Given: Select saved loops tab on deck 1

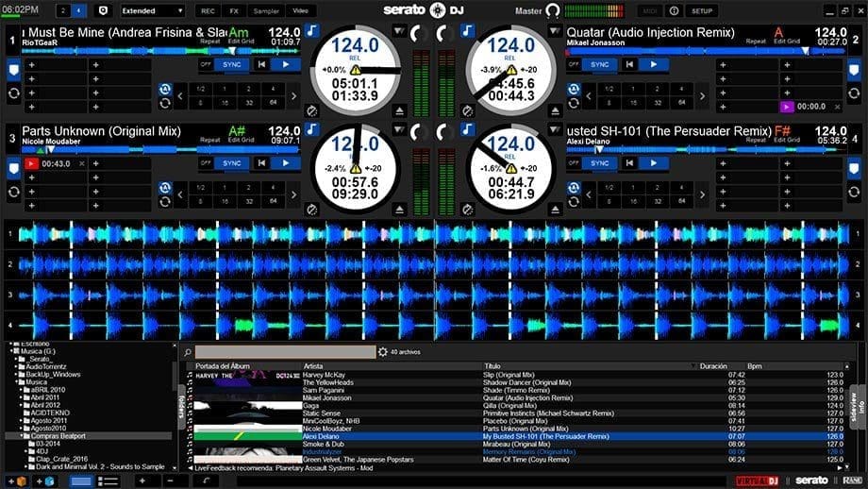Looking at the screenshot, I should [14, 93].
